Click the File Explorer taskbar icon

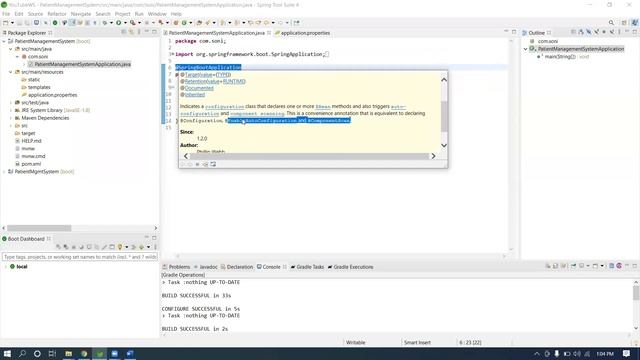click(x=68, y=353)
